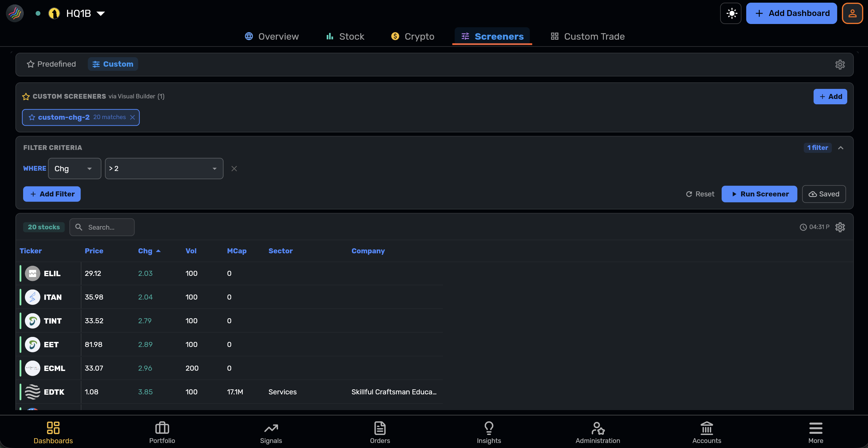Add a new filter
Viewport: 868px width, 448px height.
[x=52, y=194]
